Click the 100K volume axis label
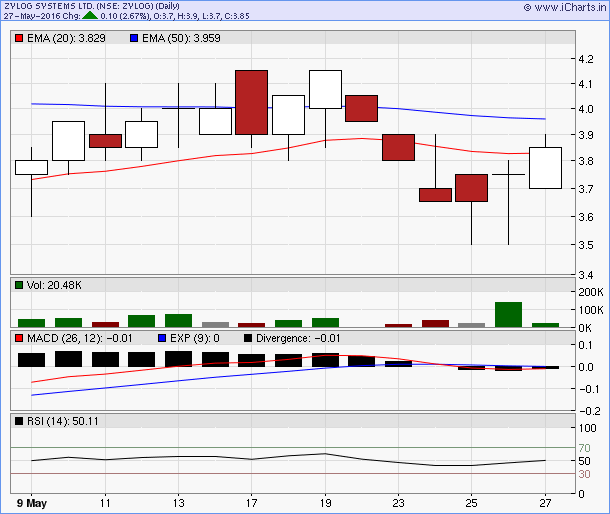Viewport: 610px width, 514px height. coord(591,310)
